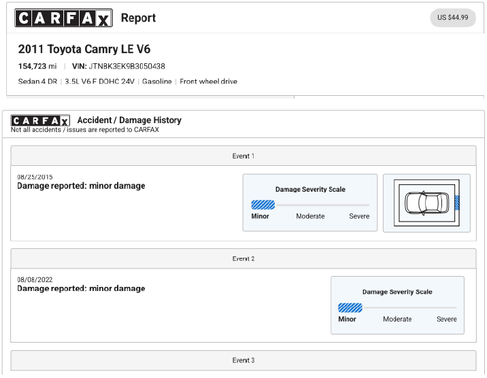Screen dimensions: 487x378
Task: Select the Event 1 header bar
Action: [x=243, y=156]
